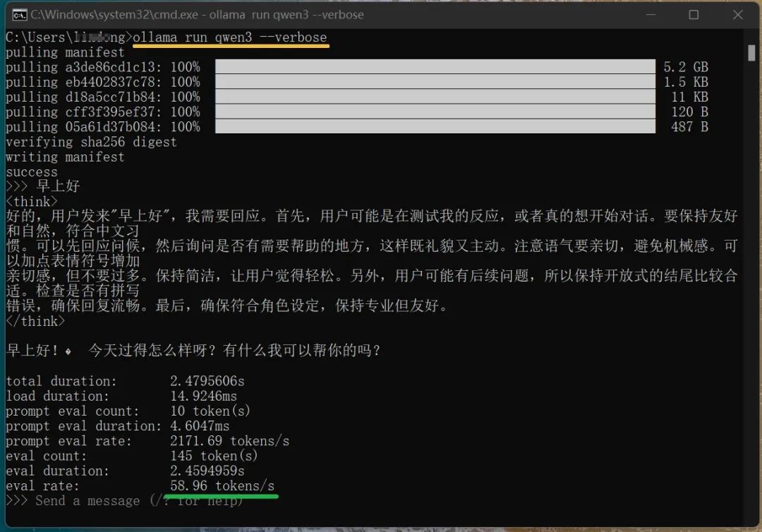Click the reply '早上好！ 今天过得怎么样呀？' line
Viewport: 762px width, 532px height.
193,350
